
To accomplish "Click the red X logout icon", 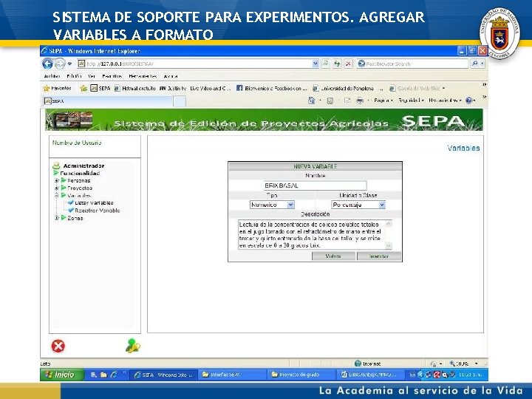I will coord(58,346).
